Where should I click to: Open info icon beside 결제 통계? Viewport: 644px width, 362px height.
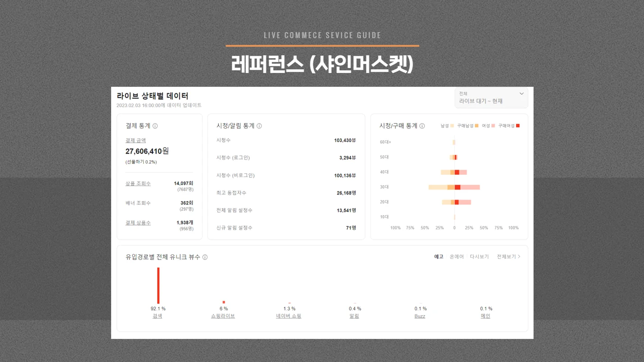point(155,126)
